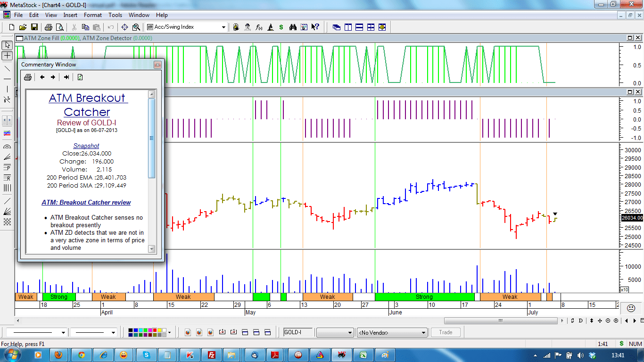Go to previous commentary with back arrow

(42, 77)
